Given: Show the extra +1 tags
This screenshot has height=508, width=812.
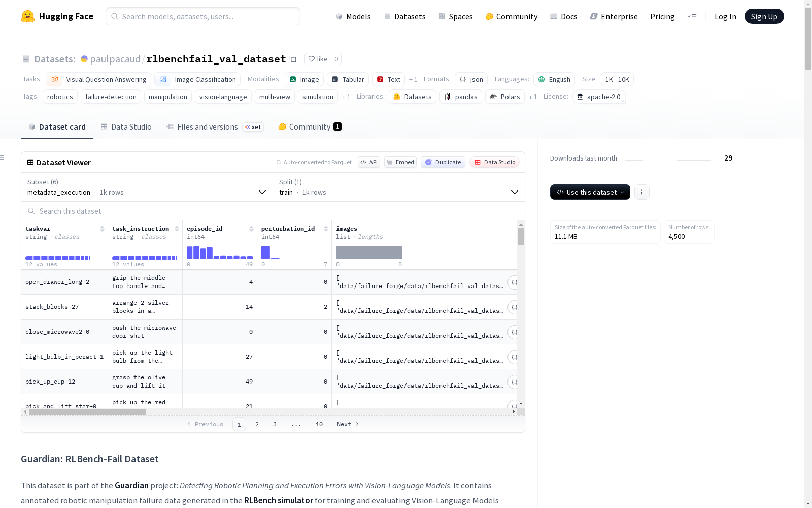Looking at the screenshot, I should (346, 97).
